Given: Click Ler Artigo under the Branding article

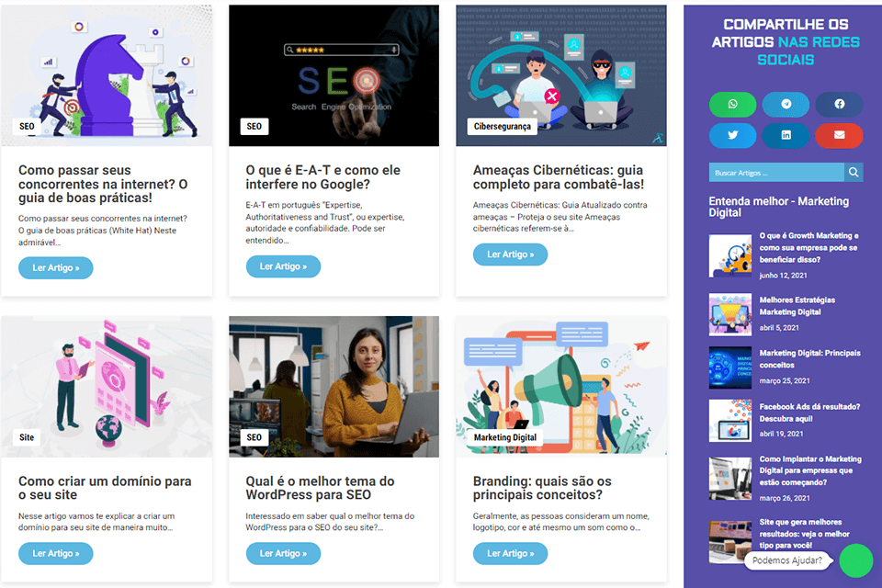Looking at the screenshot, I should tap(510, 553).
